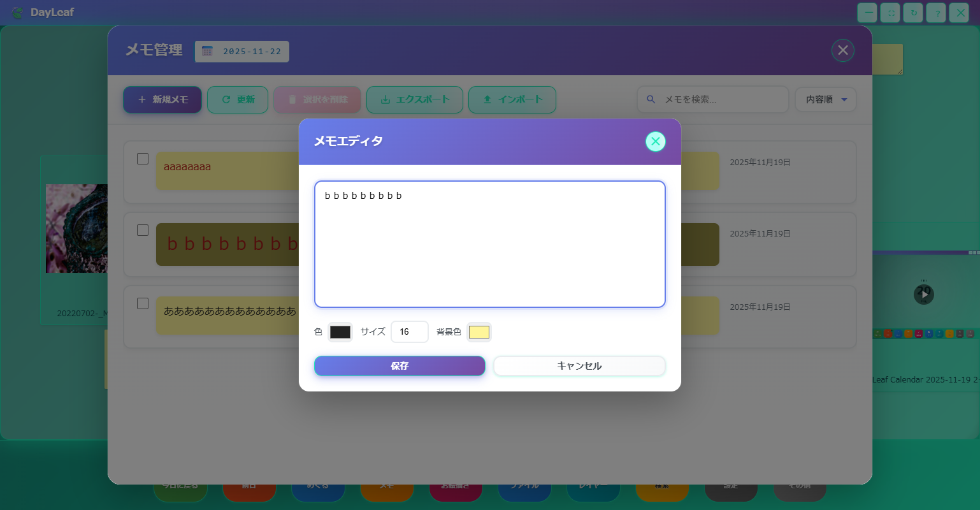Click the エクスポート download button

(x=414, y=99)
